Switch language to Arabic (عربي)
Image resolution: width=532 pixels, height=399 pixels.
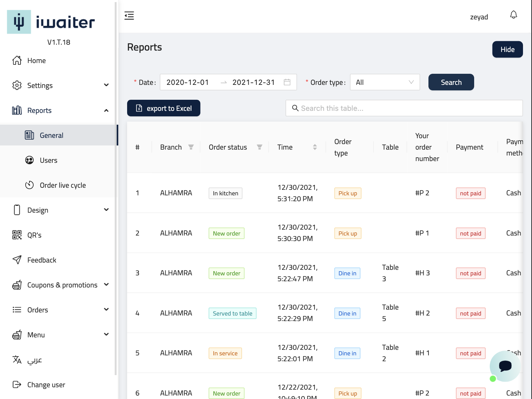34,360
